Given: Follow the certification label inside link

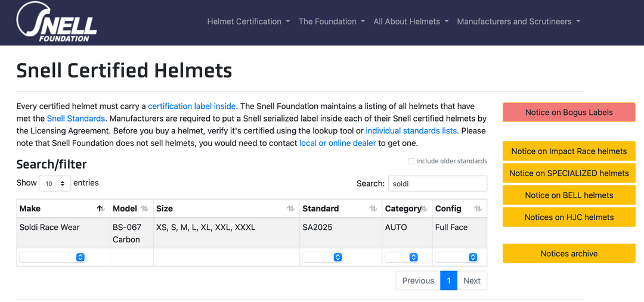Looking at the screenshot, I should click(191, 106).
